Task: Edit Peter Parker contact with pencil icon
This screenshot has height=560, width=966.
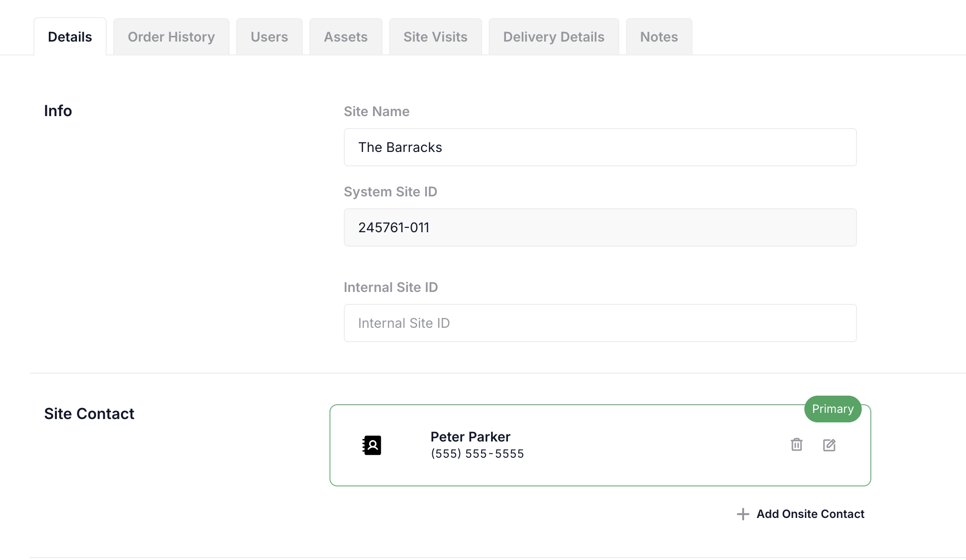Action: tap(829, 445)
